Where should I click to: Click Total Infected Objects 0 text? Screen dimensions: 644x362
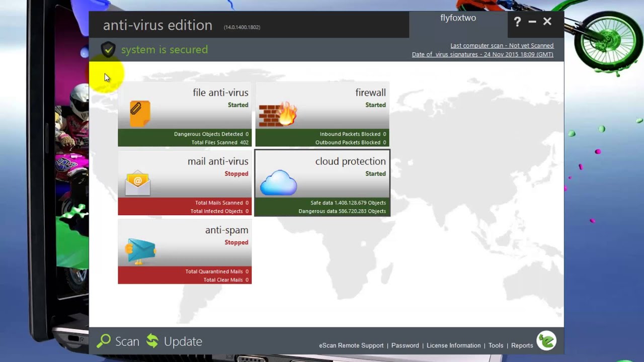tap(219, 211)
